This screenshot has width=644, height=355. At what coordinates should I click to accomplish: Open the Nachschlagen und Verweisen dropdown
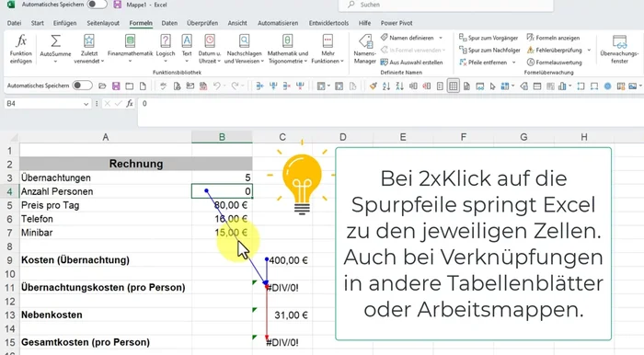244,49
